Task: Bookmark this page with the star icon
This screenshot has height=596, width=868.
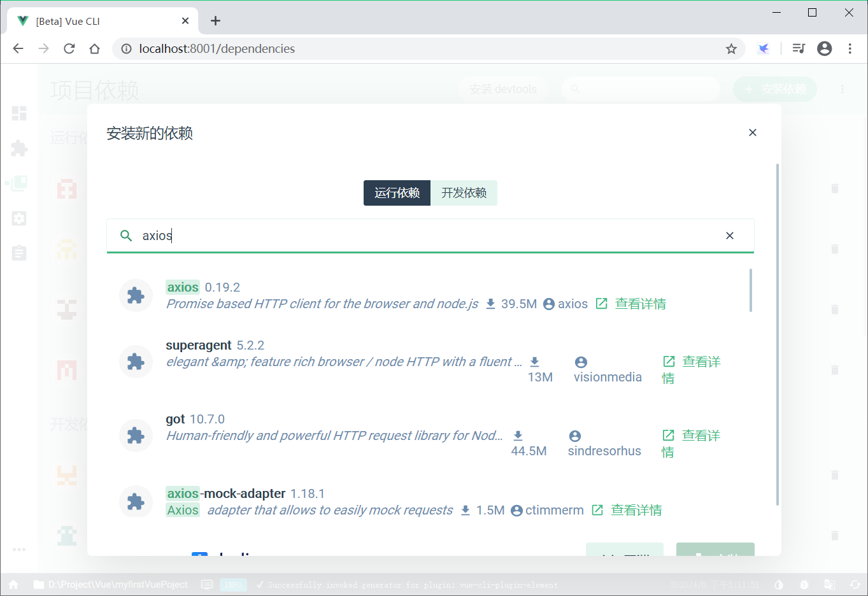Action: [731, 48]
